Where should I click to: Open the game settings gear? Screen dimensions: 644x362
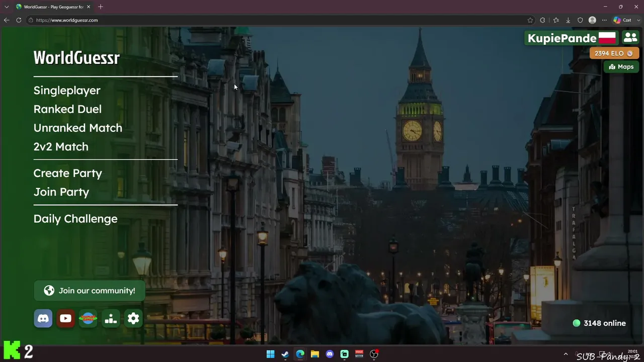click(x=133, y=318)
